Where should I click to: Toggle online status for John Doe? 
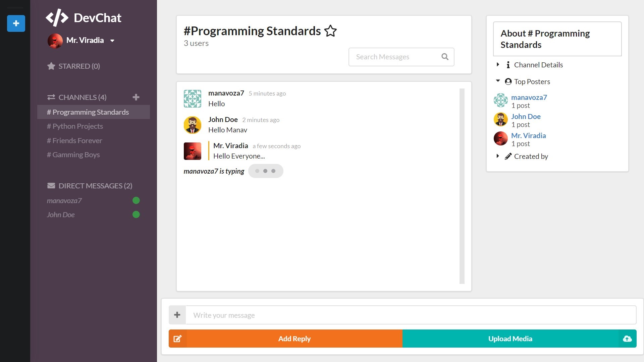coord(137,215)
